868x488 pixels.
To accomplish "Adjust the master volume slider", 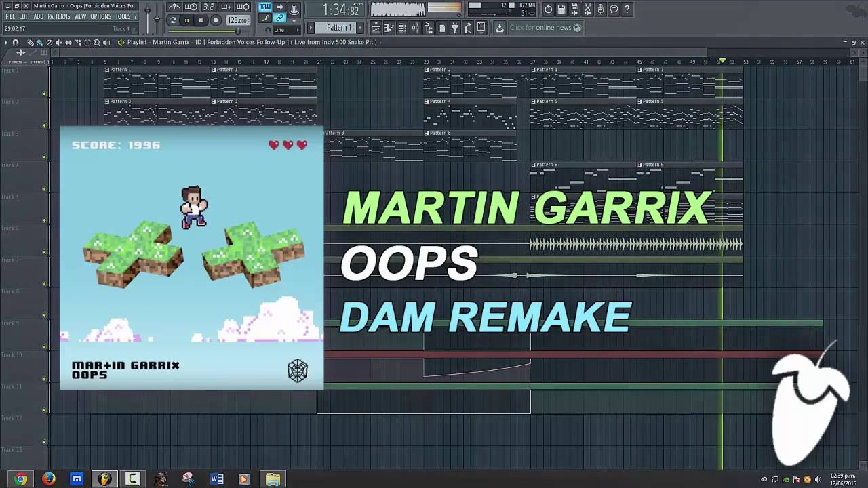I will (x=147, y=19).
